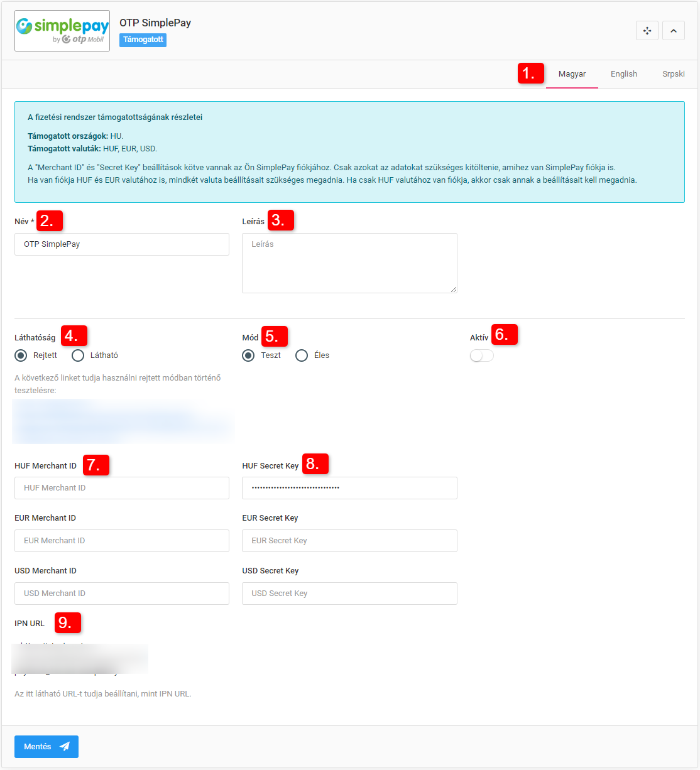This screenshot has width=700, height=770.
Task: Click the SimplePay logo image
Action: tap(62, 31)
